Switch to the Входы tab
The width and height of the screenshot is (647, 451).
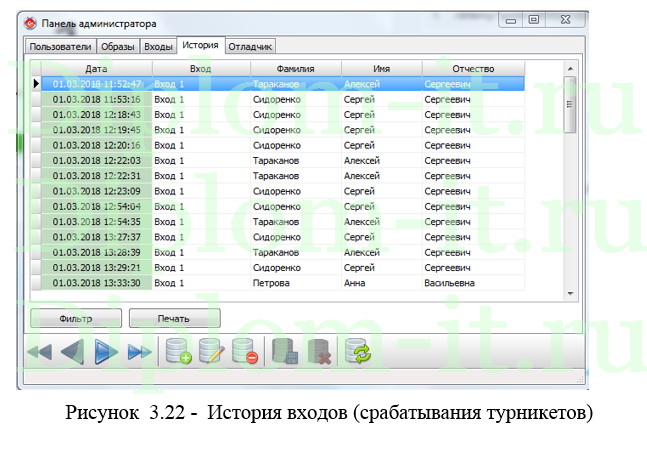tap(158, 47)
